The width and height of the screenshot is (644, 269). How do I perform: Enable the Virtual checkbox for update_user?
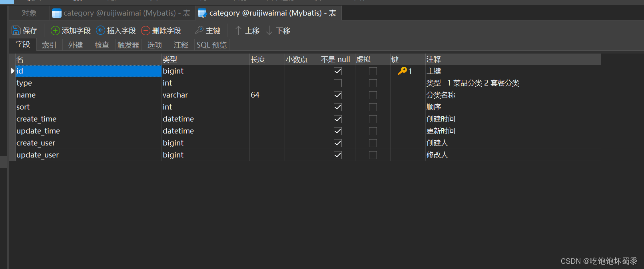[373, 155]
